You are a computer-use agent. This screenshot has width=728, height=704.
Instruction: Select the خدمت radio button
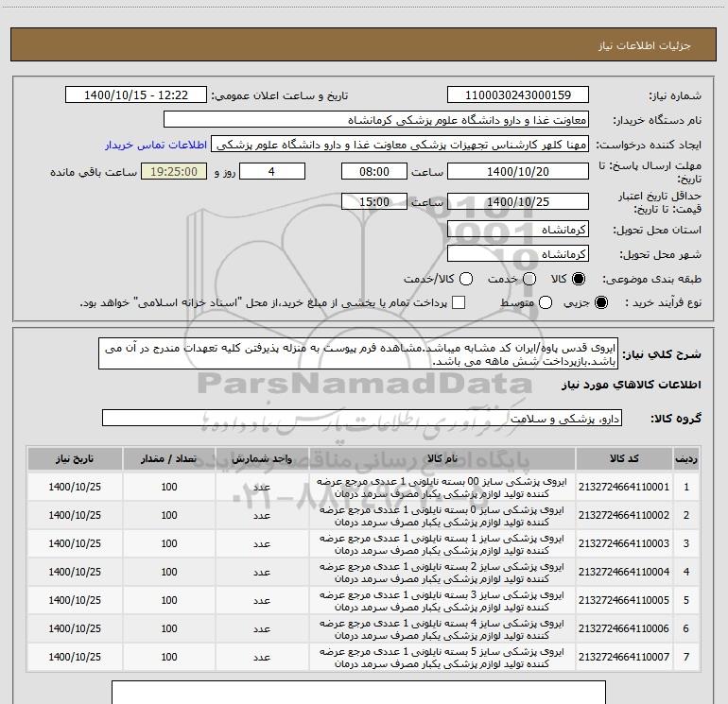point(529,279)
